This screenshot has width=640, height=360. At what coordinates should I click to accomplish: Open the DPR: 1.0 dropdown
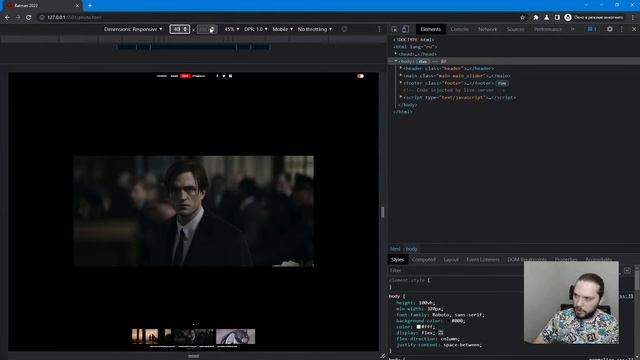click(256, 29)
